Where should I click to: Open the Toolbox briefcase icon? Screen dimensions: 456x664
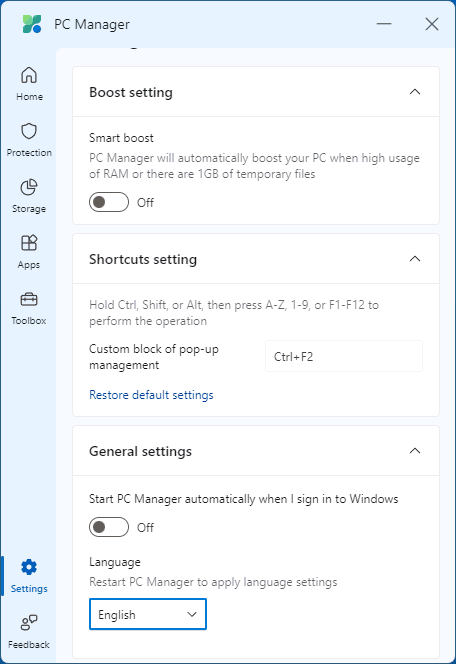(29, 299)
